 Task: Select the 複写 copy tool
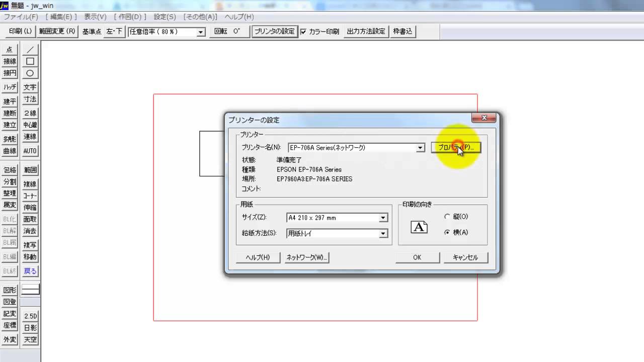pos(30,245)
